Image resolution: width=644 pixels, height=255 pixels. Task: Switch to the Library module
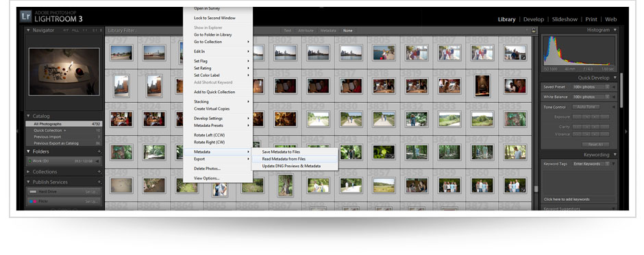[x=506, y=19]
